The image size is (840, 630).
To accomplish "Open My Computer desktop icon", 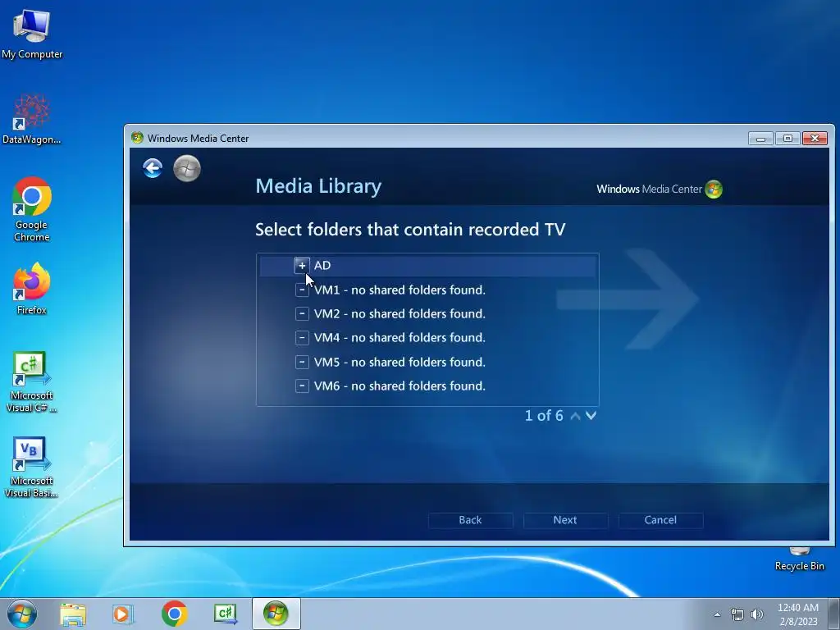I will [x=32, y=34].
